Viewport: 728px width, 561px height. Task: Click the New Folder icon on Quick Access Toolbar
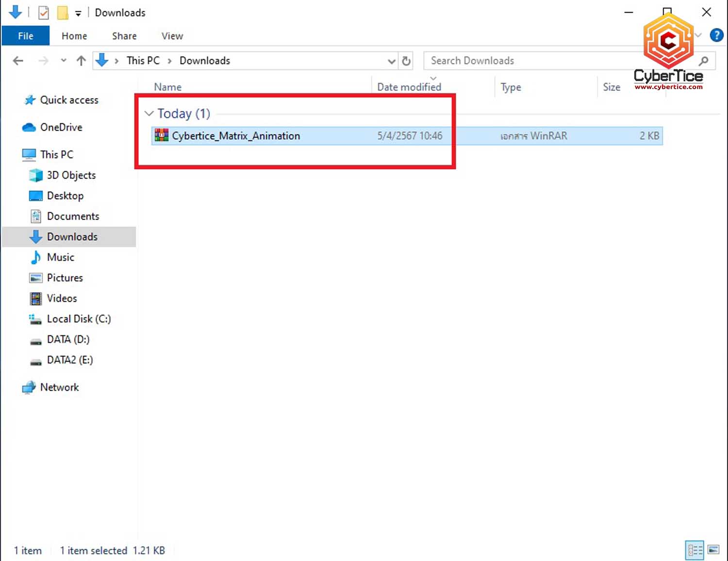pos(62,13)
